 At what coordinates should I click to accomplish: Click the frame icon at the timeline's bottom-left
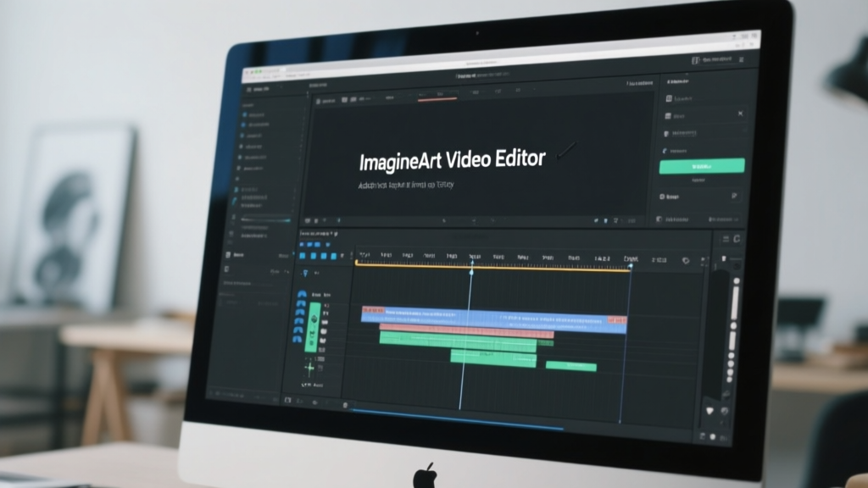pyautogui.click(x=288, y=400)
